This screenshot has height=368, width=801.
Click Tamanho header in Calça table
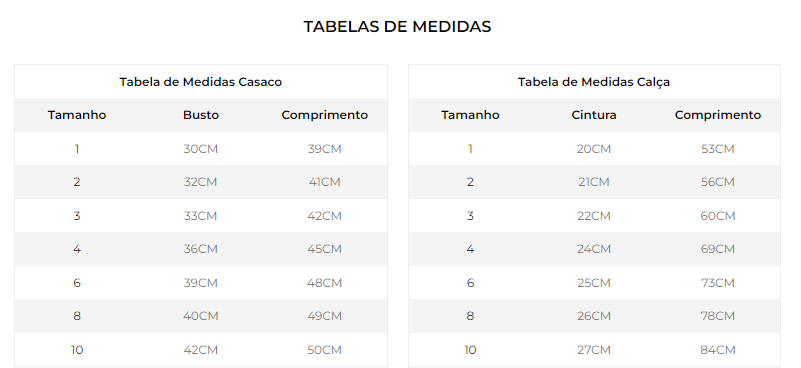pos(470,115)
